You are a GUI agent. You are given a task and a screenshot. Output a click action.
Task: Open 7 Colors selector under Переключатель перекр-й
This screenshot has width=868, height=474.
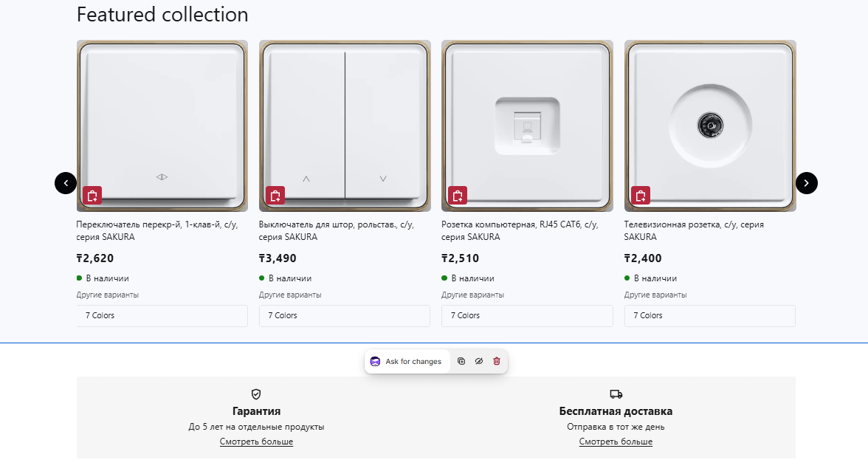[162, 315]
